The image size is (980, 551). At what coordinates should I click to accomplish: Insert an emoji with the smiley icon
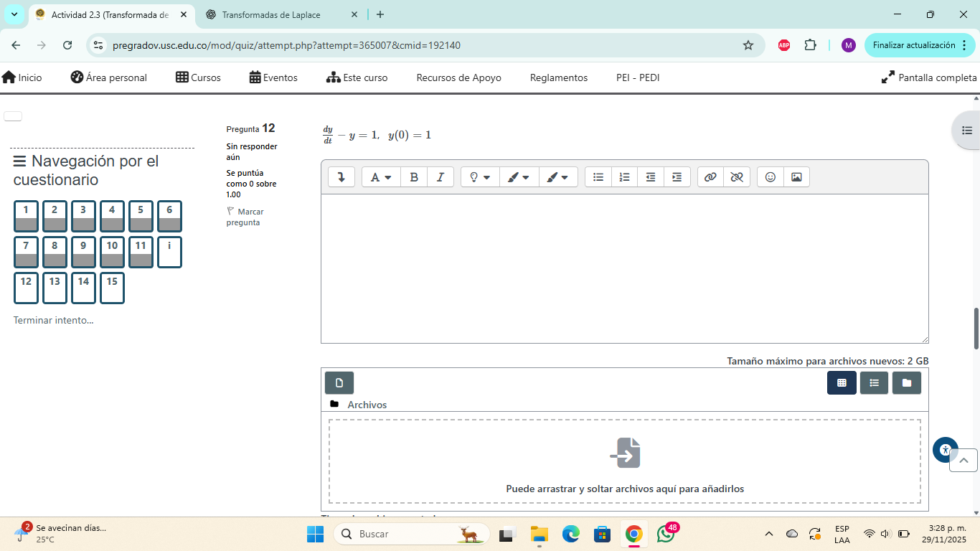click(770, 177)
